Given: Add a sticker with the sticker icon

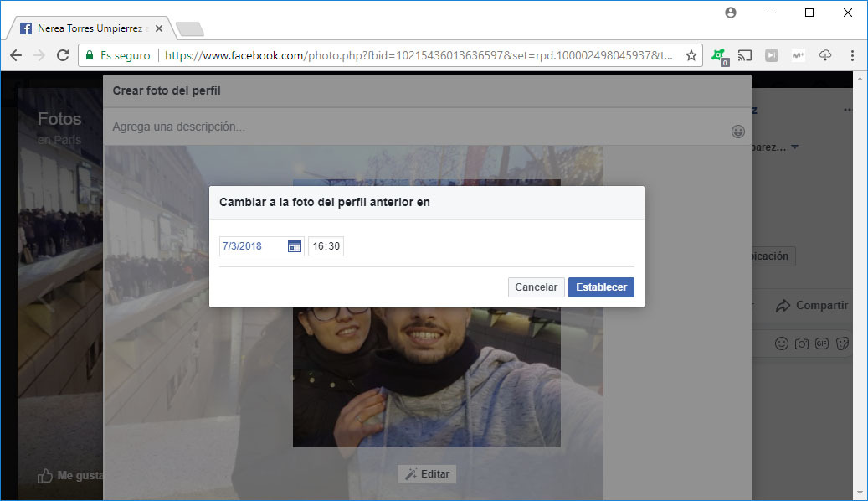Looking at the screenshot, I should [842, 343].
